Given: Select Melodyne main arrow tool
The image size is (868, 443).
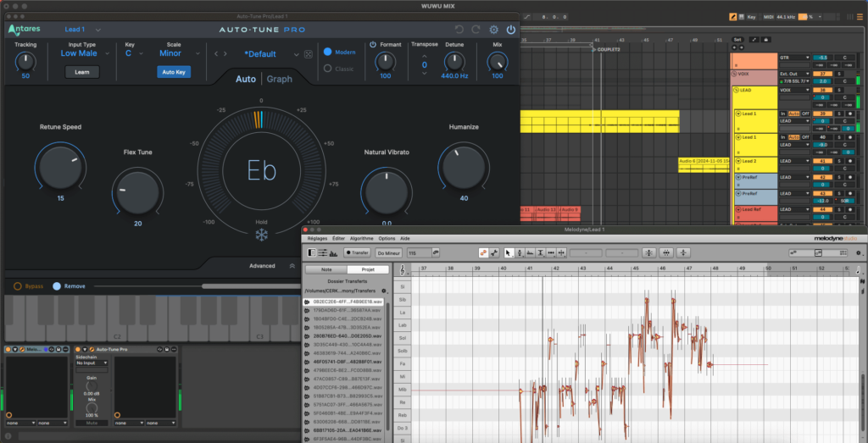Looking at the screenshot, I should [509, 252].
